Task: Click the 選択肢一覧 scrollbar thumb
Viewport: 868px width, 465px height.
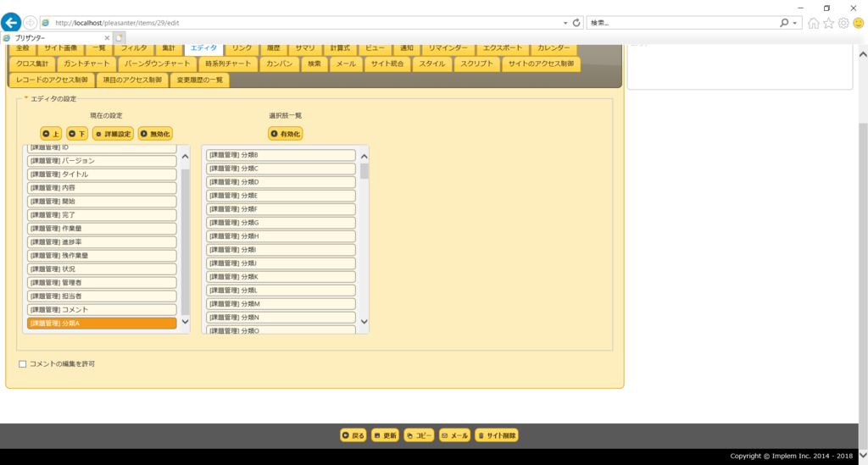Action: coord(364,171)
